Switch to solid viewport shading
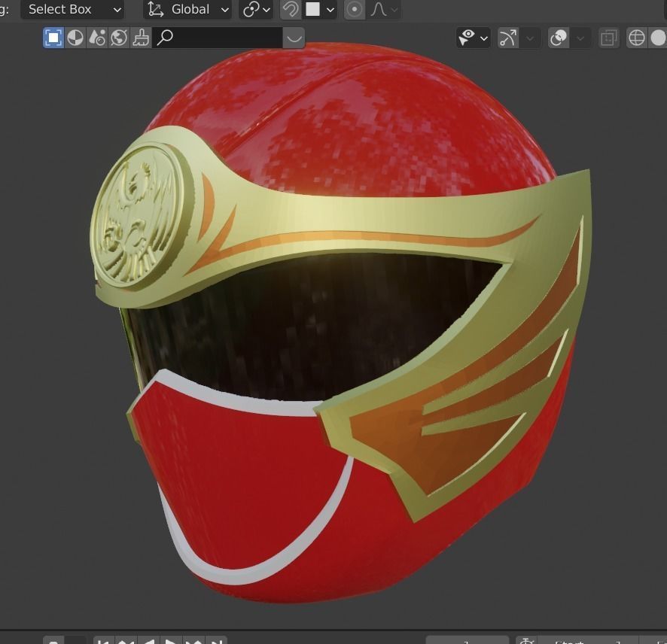Image resolution: width=667 pixels, height=644 pixels. (x=658, y=38)
